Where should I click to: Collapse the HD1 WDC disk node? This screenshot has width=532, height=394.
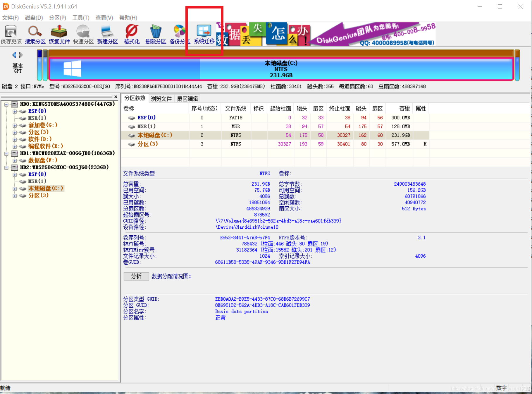click(x=6, y=153)
